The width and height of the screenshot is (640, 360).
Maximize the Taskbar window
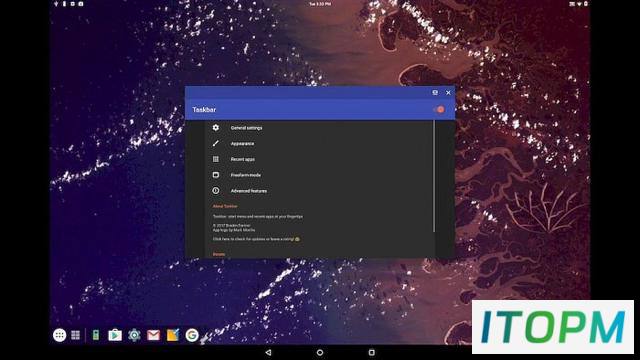435,93
